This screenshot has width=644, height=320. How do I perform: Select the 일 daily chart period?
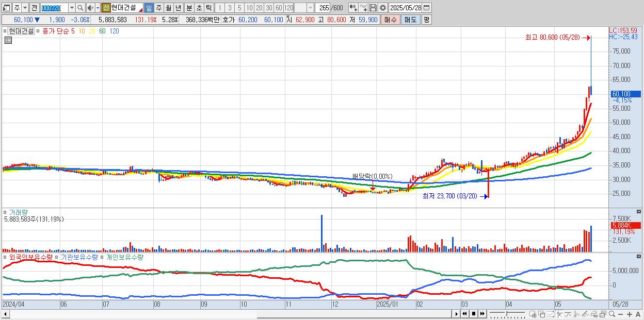pos(149,8)
